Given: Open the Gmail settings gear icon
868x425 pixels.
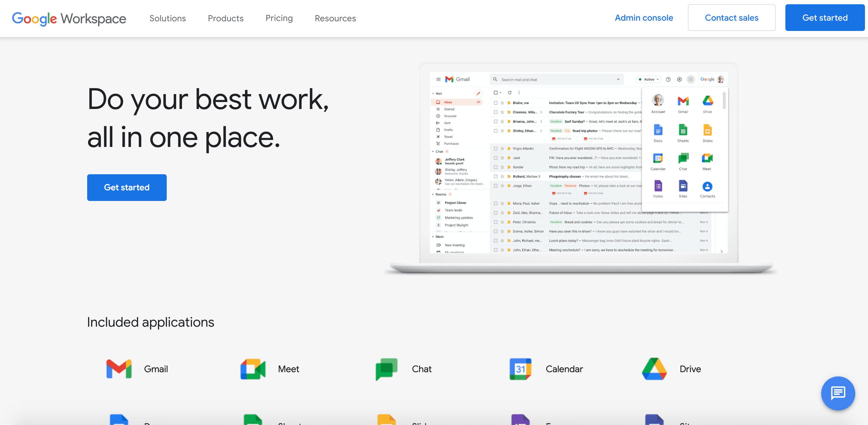Looking at the screenshot, I should pyautogui.click(x=679, y=80).
